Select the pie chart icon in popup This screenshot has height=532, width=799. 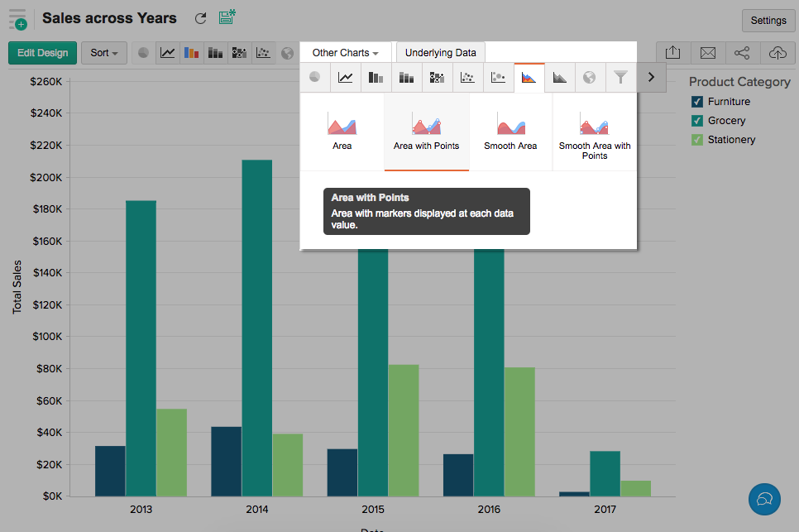pyautogui.click(x=314, y=78)
